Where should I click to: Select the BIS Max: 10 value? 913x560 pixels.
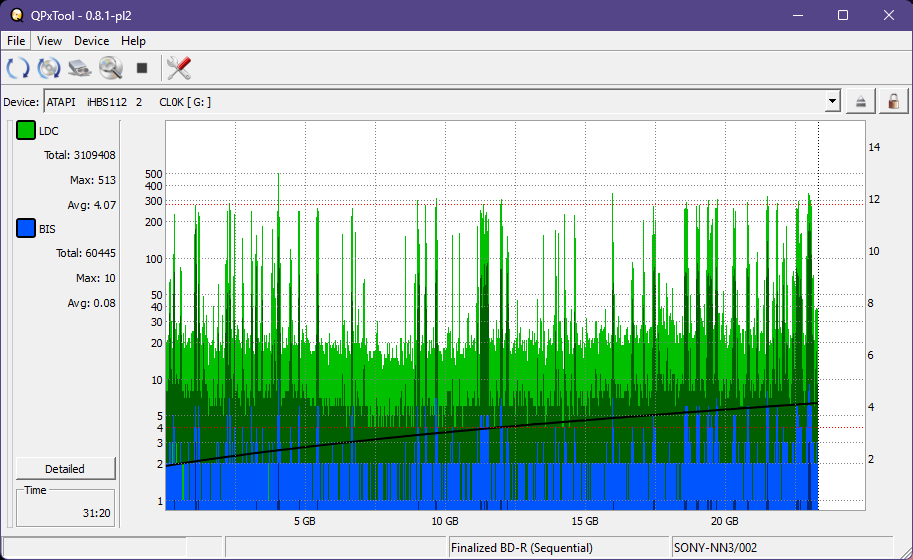[95, 278]
